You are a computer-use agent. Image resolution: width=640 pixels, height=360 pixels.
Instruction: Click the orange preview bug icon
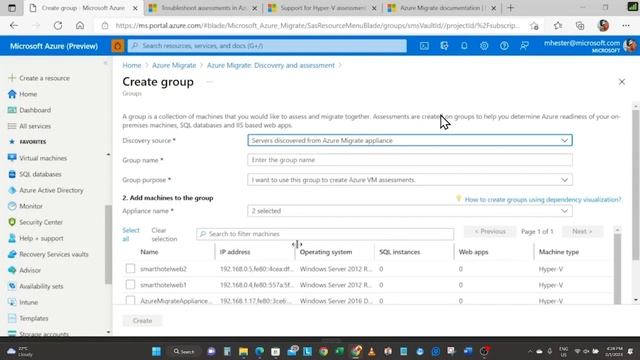[x=118, y=46]
